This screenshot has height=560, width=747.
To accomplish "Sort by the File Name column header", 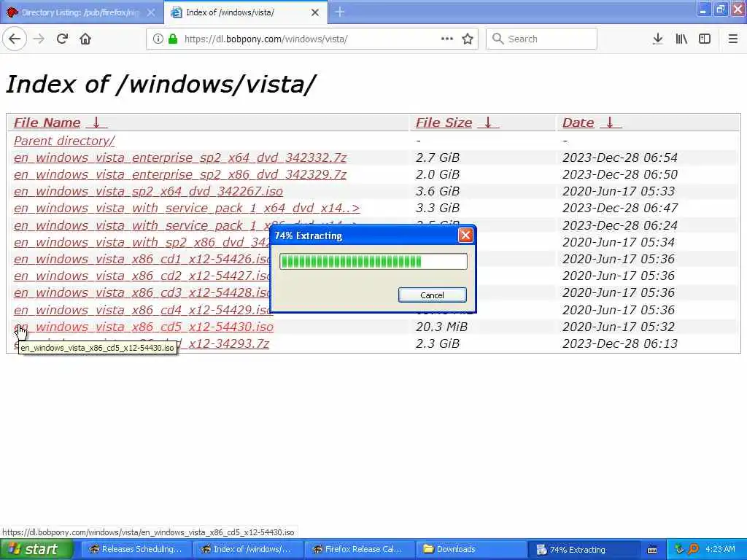I will pyautogui.click(x=47, y=122).
